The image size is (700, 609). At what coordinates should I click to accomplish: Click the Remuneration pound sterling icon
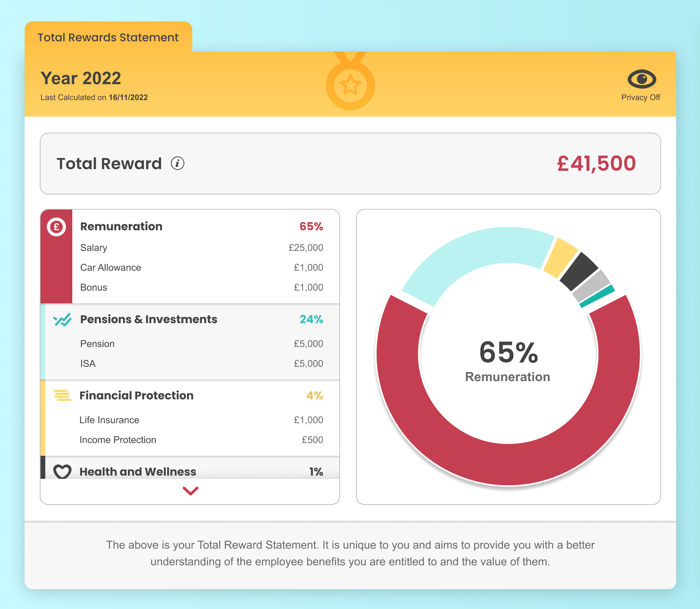56,226
